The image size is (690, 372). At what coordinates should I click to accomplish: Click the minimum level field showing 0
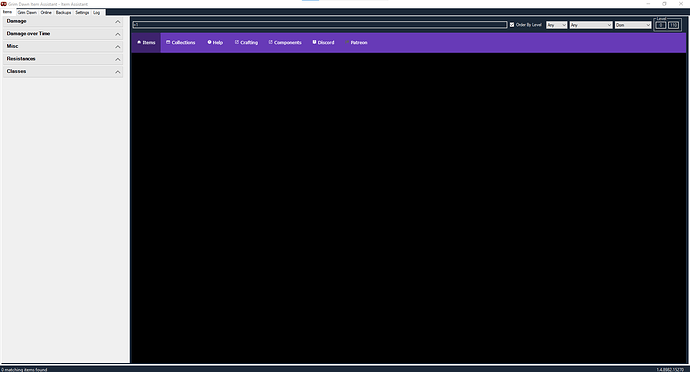pos(661,25)
